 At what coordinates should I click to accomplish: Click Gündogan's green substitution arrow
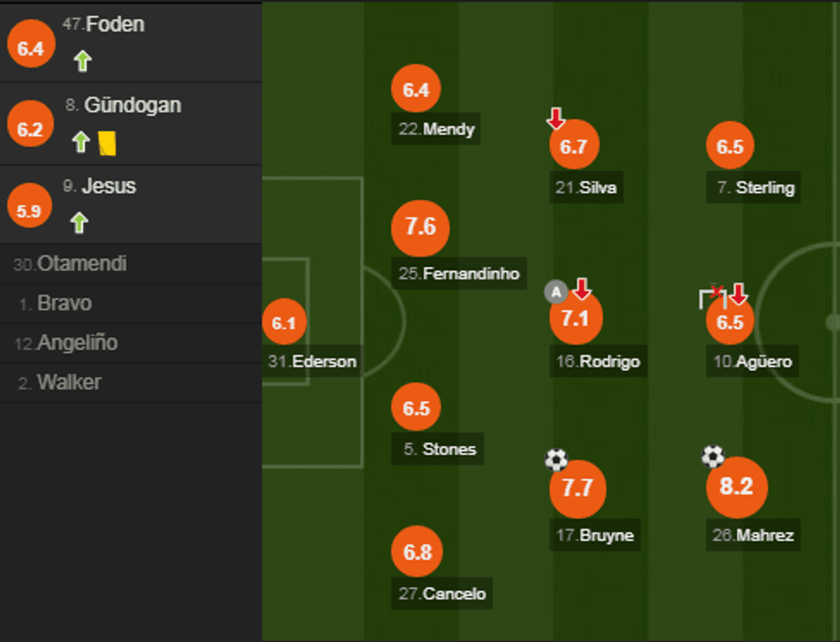81,142
